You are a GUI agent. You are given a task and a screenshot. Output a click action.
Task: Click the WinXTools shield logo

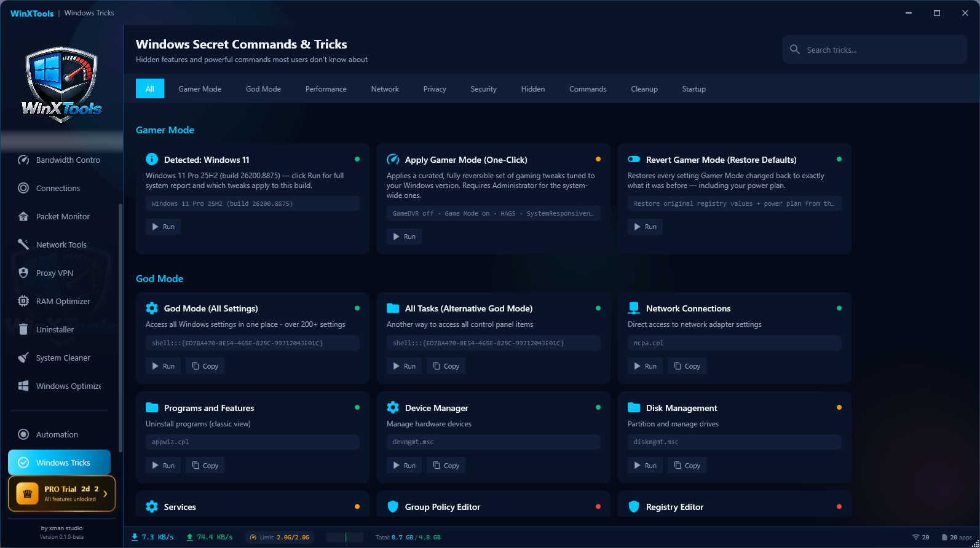62,85
